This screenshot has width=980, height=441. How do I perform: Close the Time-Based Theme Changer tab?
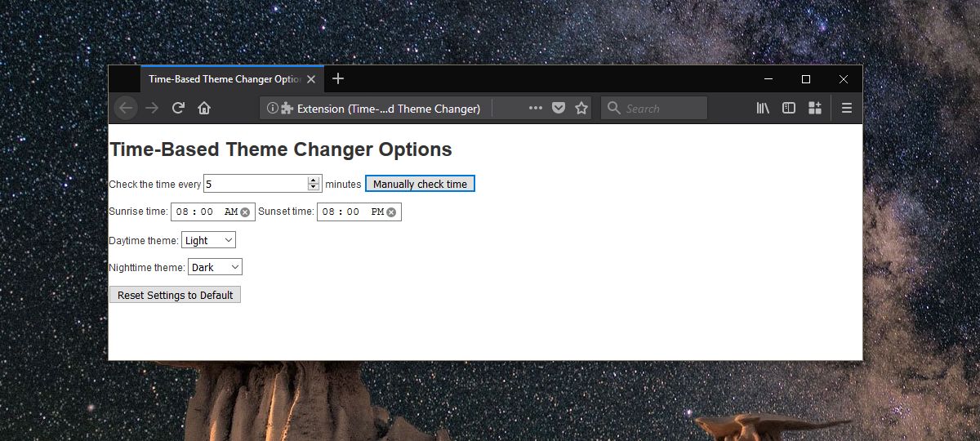click(x=311, y=79)
